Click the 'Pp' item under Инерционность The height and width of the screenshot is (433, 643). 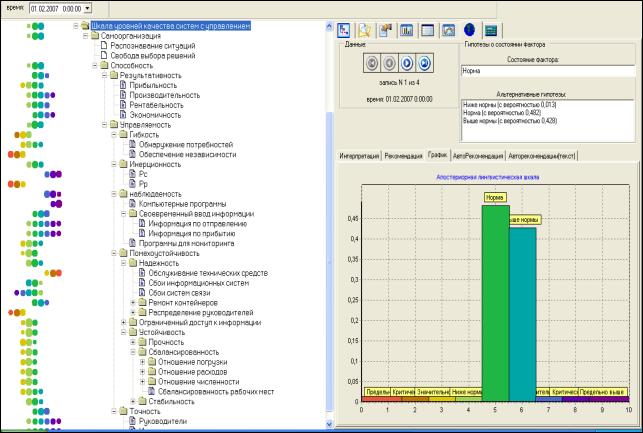coord(143,184)
